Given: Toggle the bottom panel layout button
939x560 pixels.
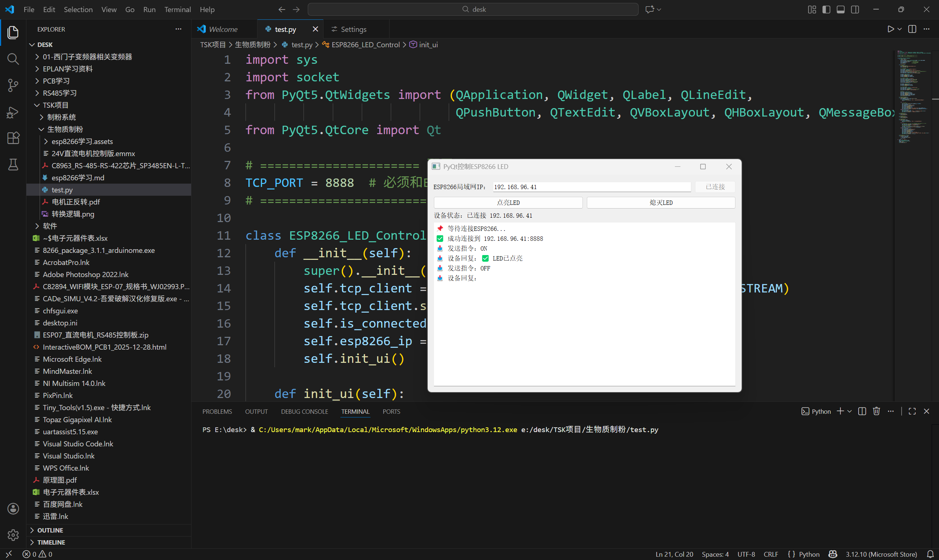Looking at the screenshot, I should (x=840, y=10).
